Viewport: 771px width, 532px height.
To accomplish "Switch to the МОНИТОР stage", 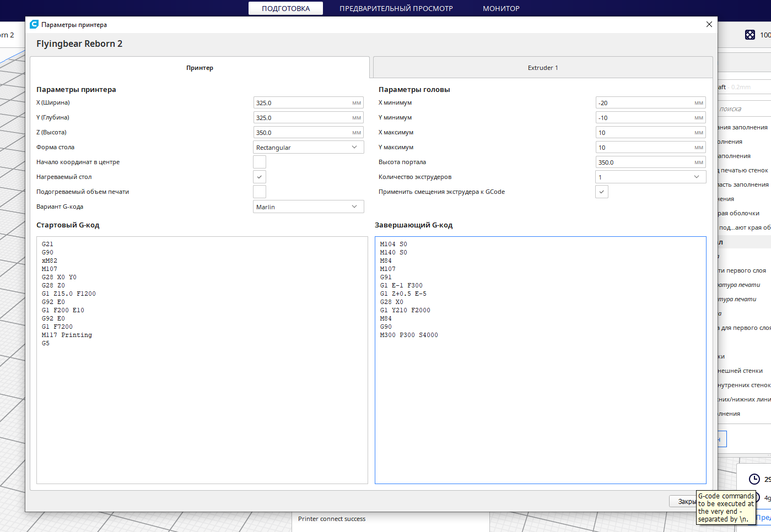I will click(x=501, y=8).
